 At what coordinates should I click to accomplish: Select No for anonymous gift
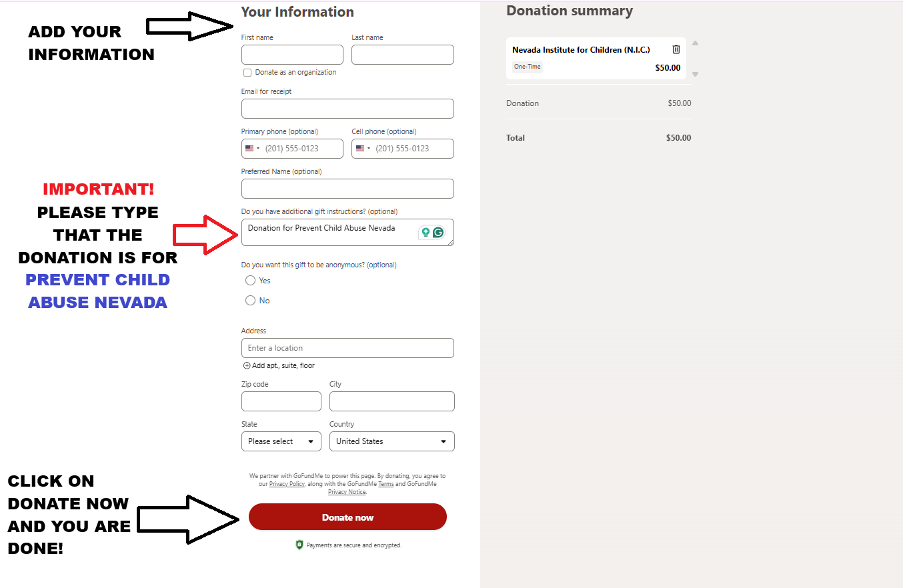[x=251, y=301]
